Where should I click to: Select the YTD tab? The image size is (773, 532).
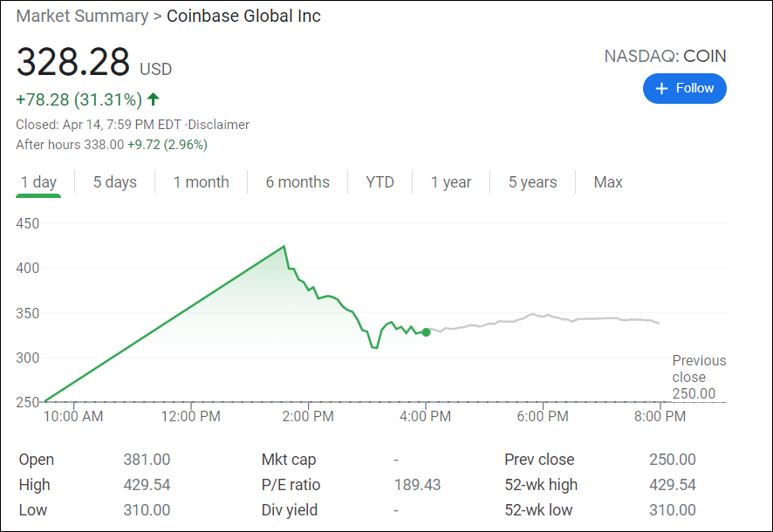(x=380, y=182)
